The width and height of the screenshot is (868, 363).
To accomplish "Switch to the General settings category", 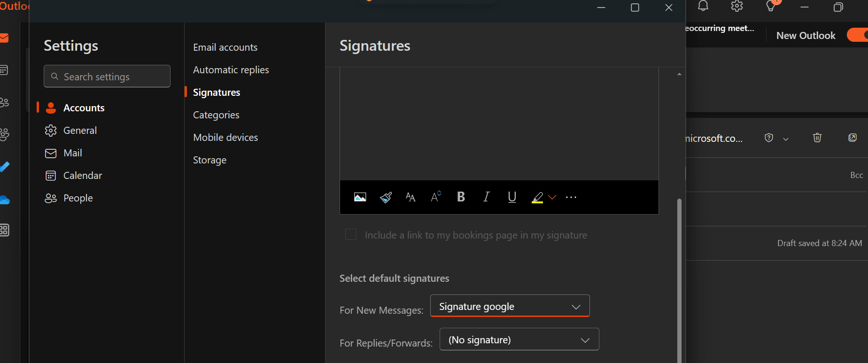I will 80,131.
